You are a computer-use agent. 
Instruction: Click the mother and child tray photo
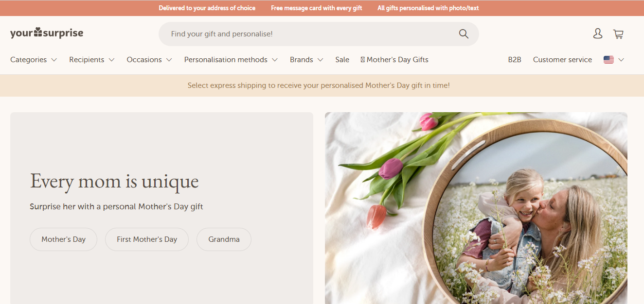476,208
